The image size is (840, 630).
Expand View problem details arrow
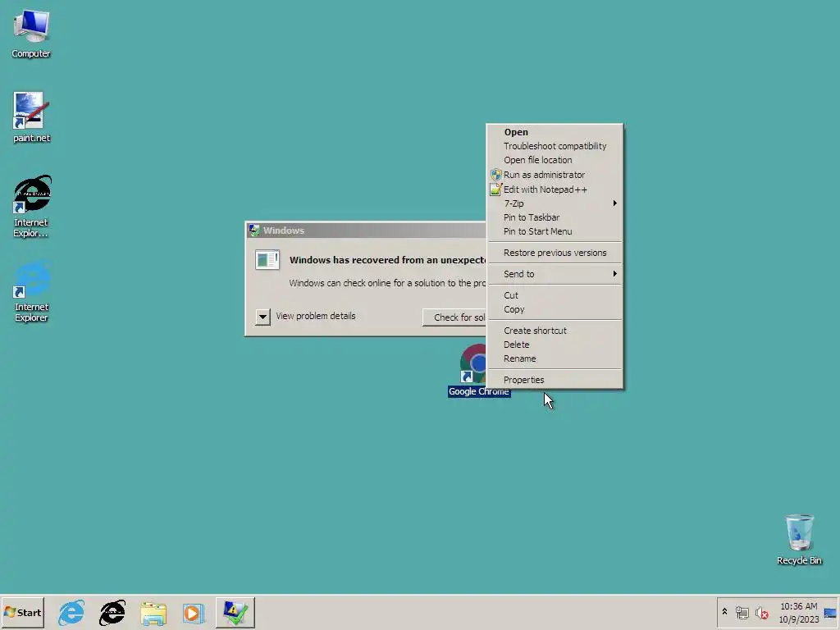click(x=262, y=317)
